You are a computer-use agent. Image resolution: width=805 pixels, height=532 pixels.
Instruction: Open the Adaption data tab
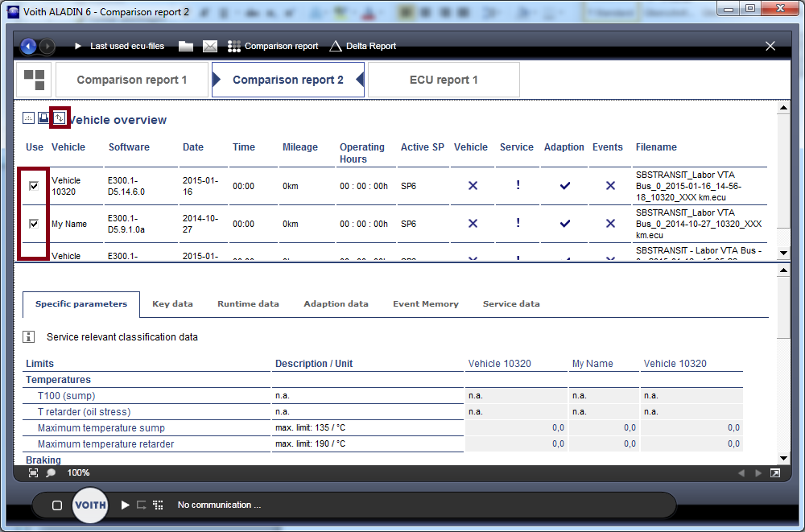336,304
